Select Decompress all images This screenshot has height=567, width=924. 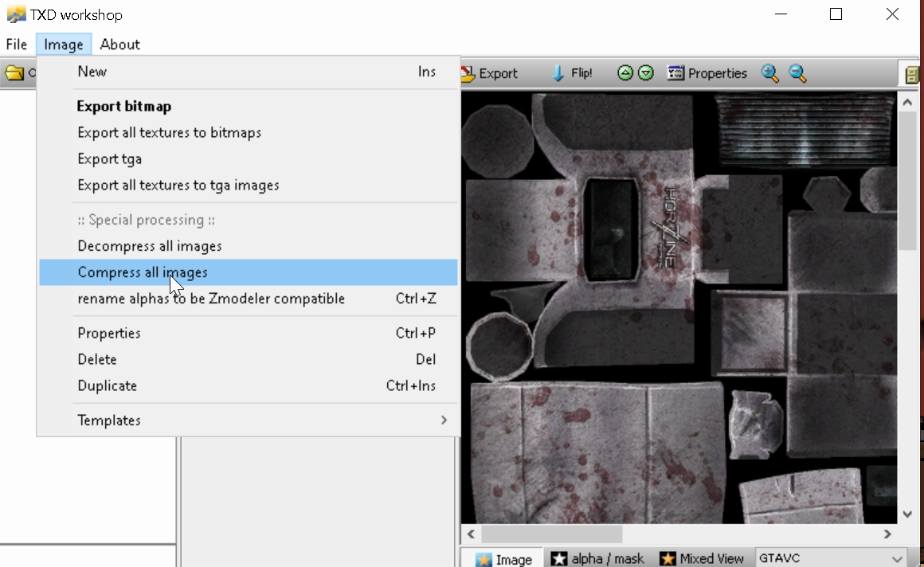(248, 246)
